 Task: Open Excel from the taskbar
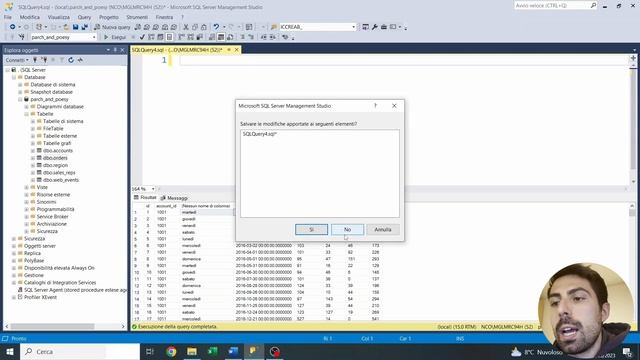tap(213, 351)
